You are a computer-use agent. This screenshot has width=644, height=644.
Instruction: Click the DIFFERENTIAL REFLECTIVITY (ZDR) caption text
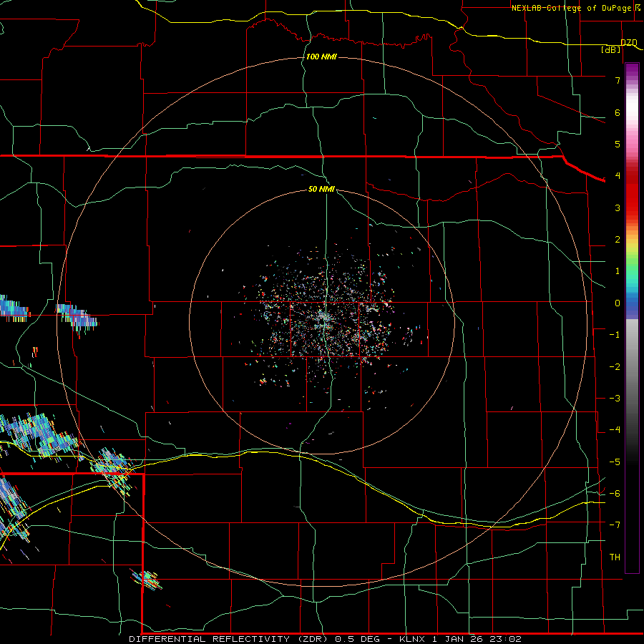228,639
